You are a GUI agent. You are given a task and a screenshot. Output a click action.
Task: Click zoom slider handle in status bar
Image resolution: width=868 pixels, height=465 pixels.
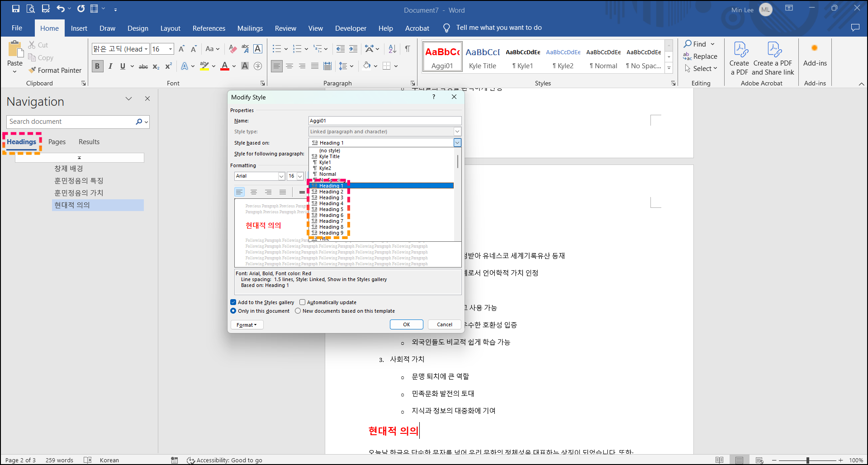tap(807, 460)
